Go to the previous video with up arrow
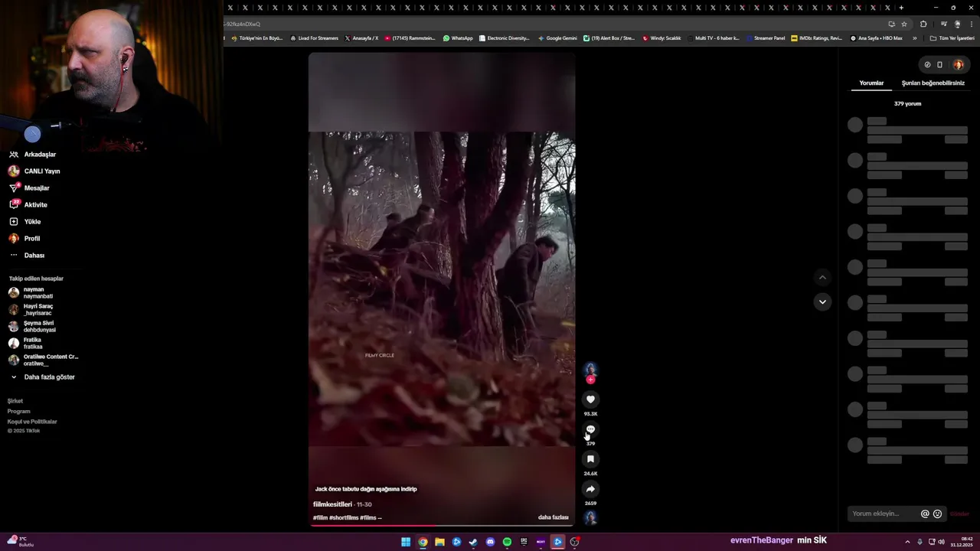 coord(822,277)
